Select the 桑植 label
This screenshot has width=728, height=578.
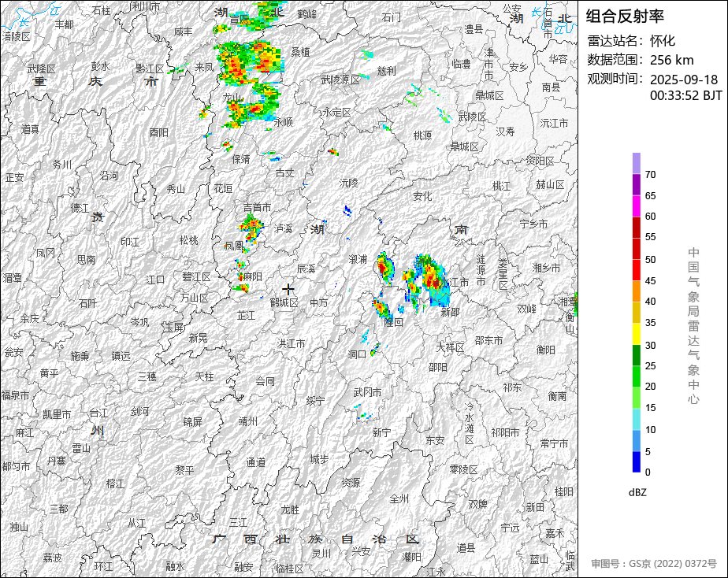(x=300, y=52)
